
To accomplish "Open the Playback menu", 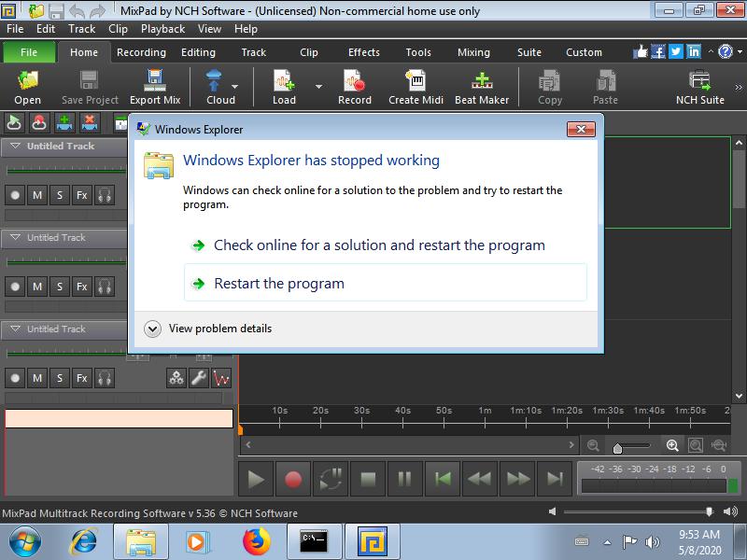I will coord(162,29).
